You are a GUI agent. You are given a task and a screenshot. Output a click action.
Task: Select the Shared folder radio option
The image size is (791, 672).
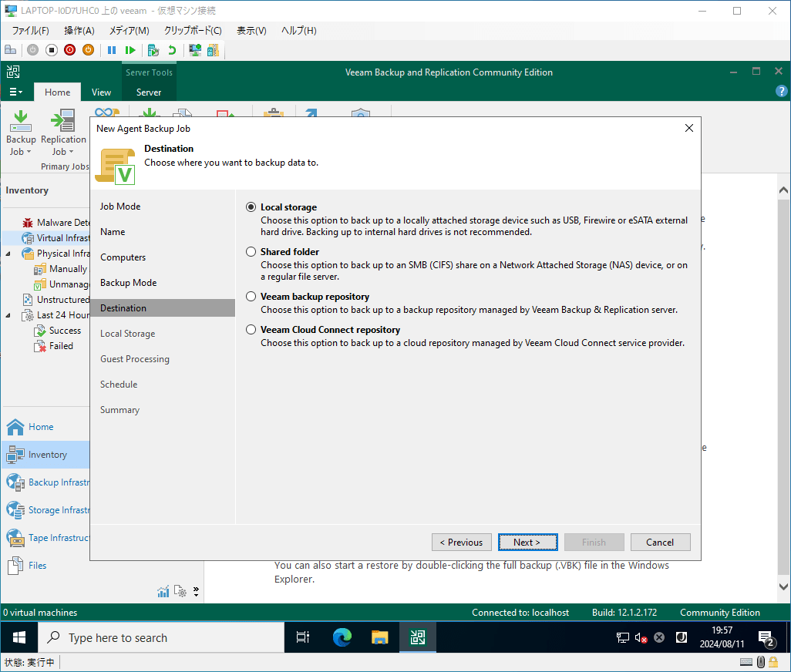pos(251,251)
